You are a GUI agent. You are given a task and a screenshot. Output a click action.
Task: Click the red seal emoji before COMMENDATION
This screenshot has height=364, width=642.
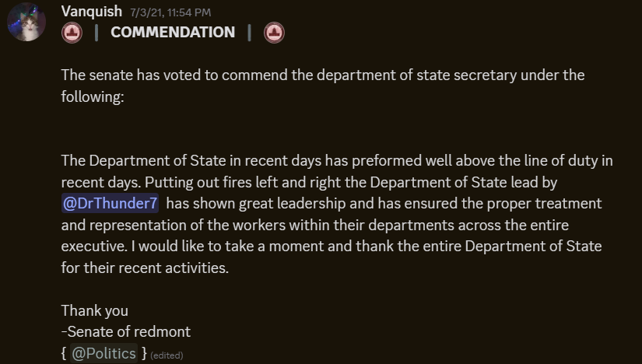click(72, 33)
